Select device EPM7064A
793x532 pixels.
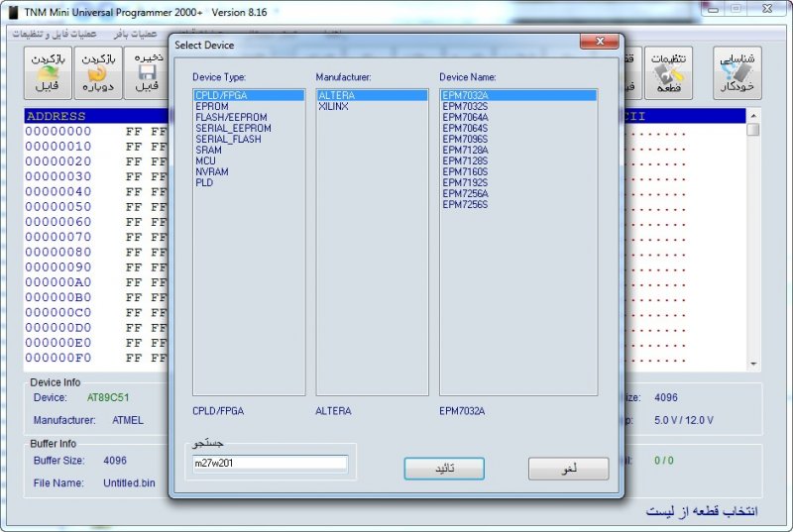point(465,117)
